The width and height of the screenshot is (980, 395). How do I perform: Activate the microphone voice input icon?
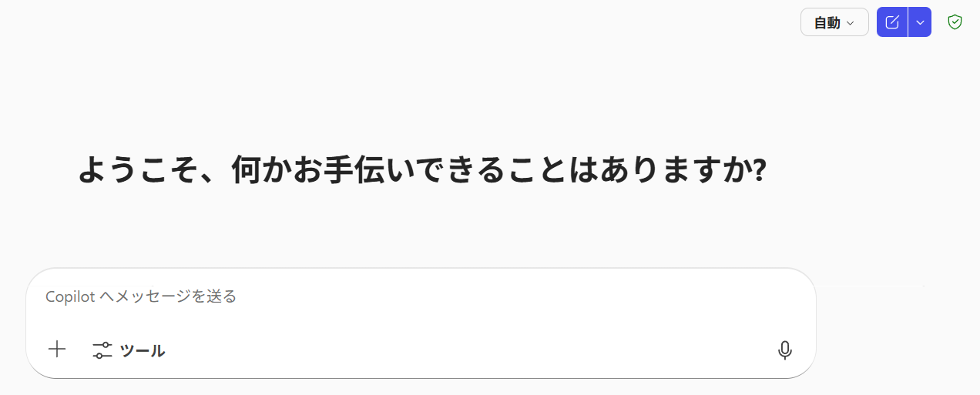point(784,350)
